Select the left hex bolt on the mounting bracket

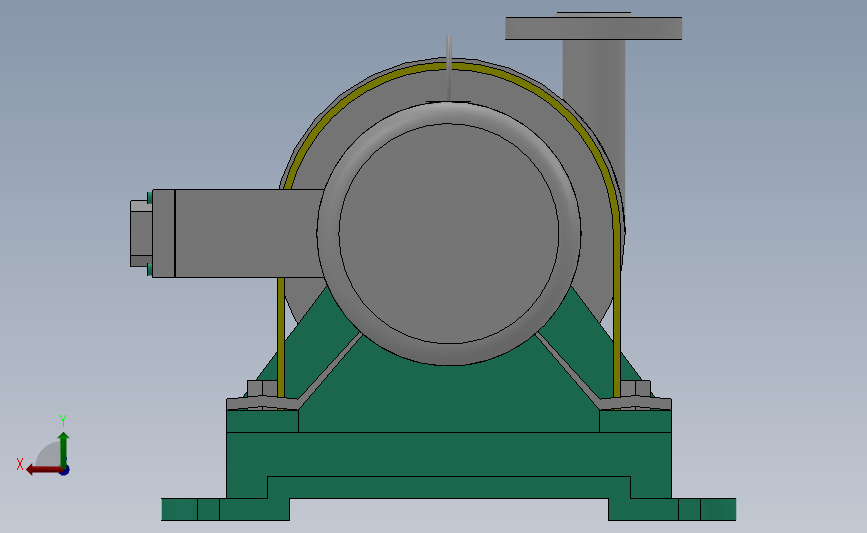[262, 388]
